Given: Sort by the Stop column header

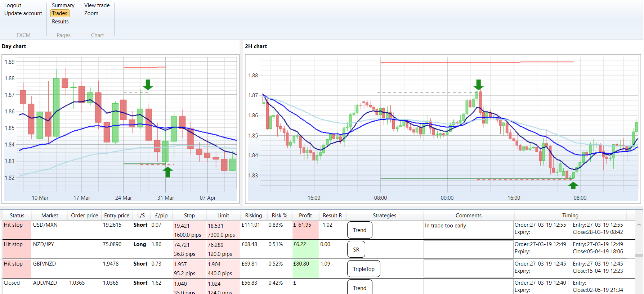Looking at the screenshot, I should pos(189,216).
